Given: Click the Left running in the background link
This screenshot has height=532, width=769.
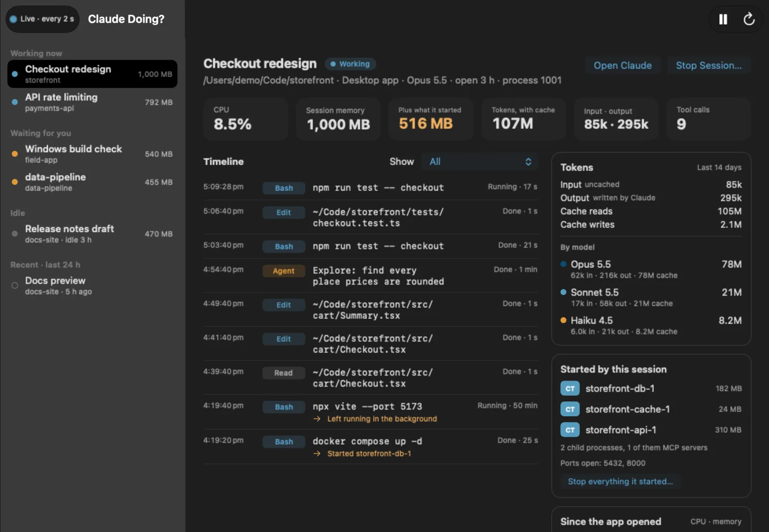Looking at the screenshot, I should pyautogui.click(x=382, y=419).
